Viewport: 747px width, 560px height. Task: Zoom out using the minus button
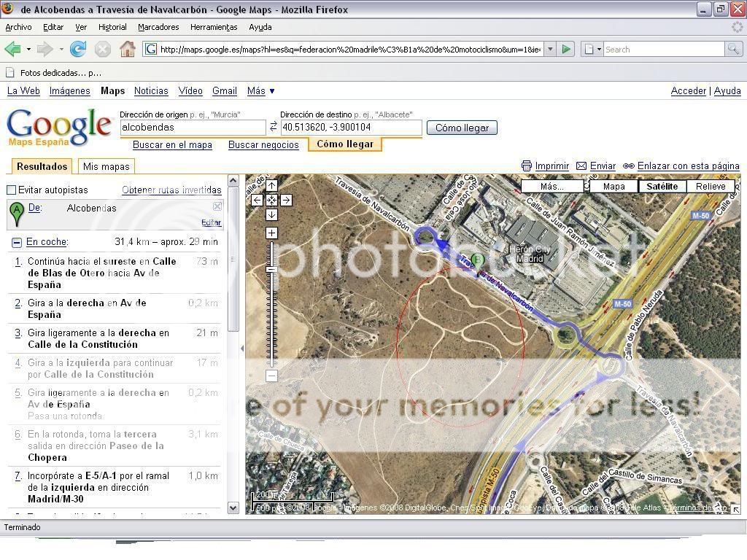tap(271, 376)
